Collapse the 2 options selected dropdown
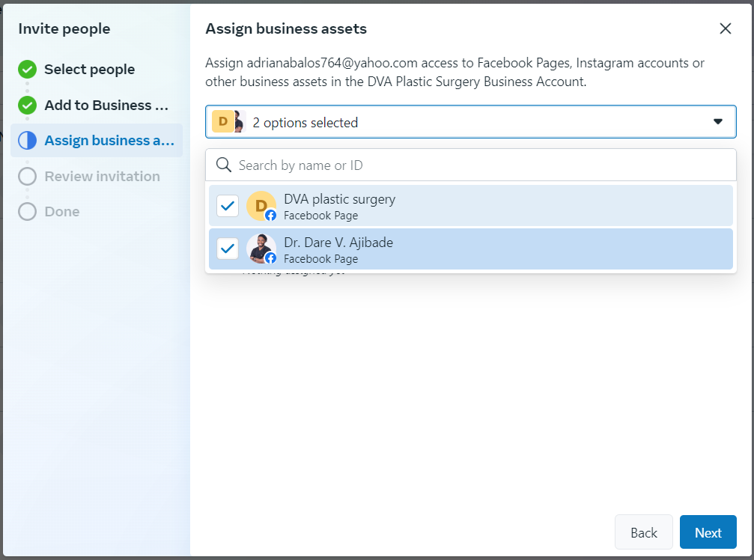 pos(471,121)
